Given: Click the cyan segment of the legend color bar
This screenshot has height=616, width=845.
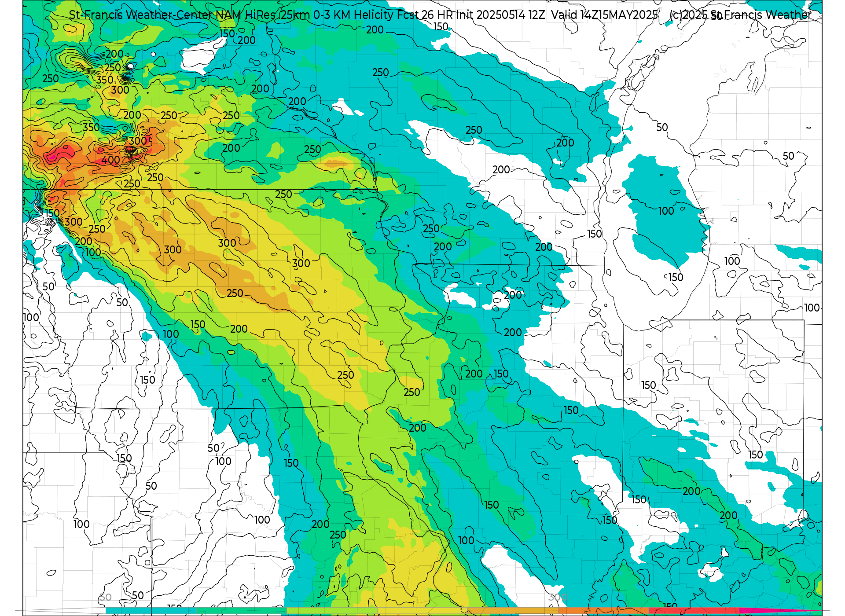Looking at the screenshot, I should [x=151, y=611].
